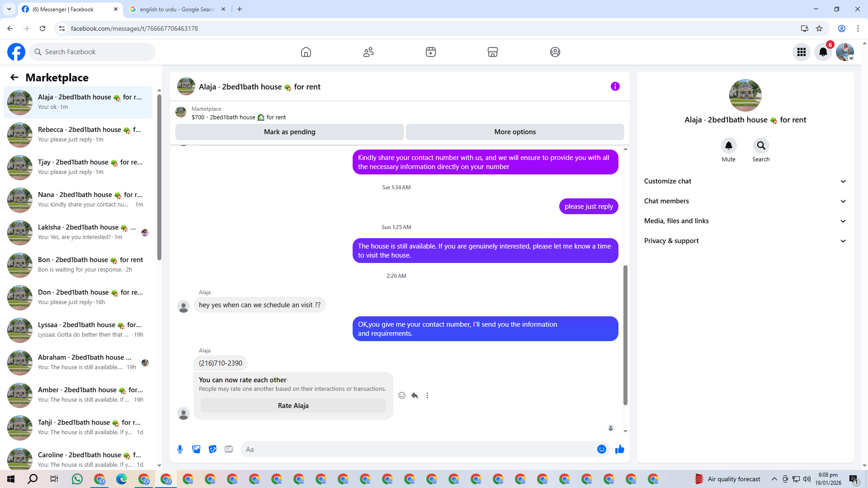
Task: Expand Chat members section
Action: pyautogui.click(x=745, y=201)
